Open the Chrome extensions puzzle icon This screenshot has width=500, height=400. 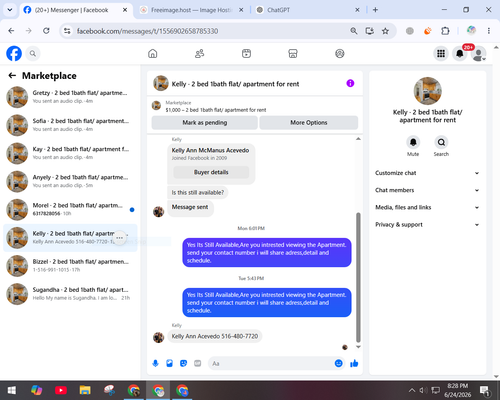point(445,31)
